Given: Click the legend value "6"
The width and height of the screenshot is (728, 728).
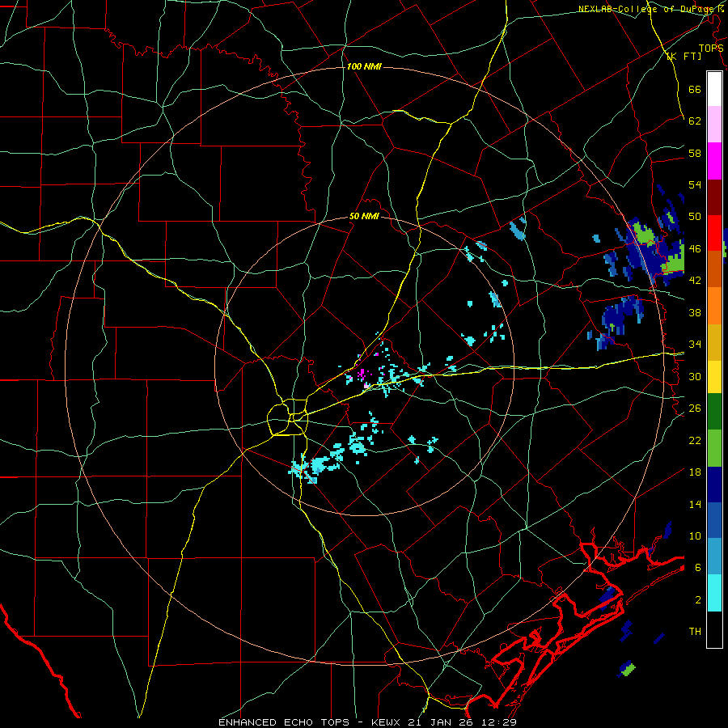Looking at the screenshot, I should (x=698, y=568).
